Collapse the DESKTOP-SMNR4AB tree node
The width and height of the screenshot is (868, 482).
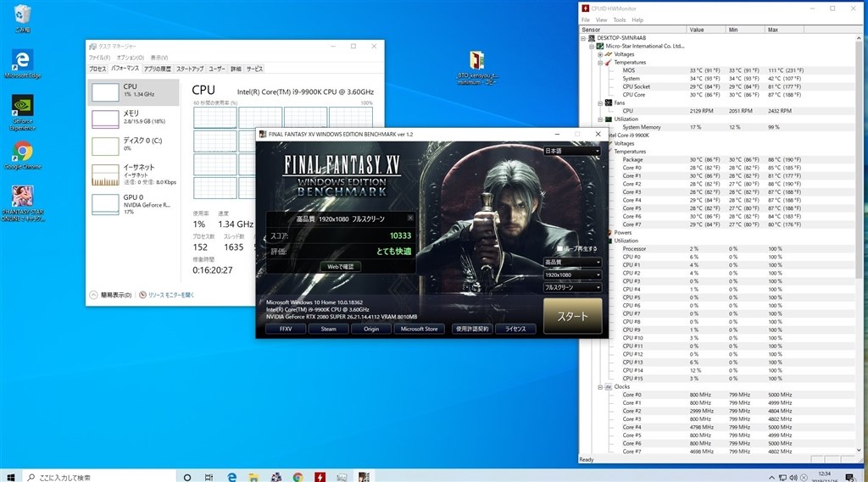click(583, 38)
